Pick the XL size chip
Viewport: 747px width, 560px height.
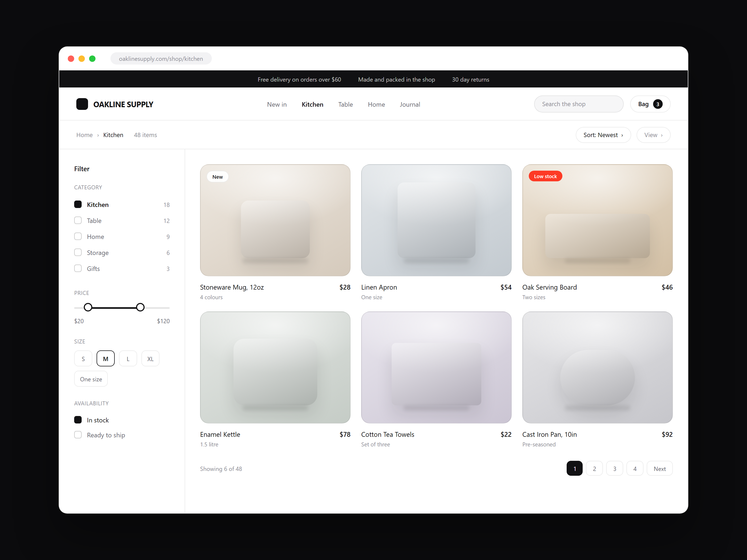tap(150, 358)
